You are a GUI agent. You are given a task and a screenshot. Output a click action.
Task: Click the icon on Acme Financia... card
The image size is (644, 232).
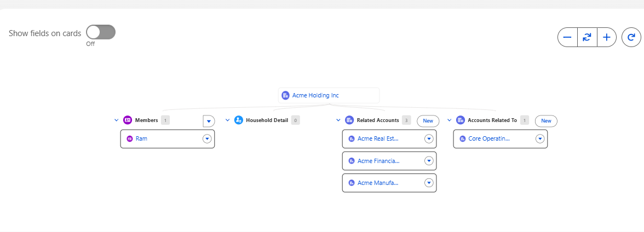tap(352, 161)
